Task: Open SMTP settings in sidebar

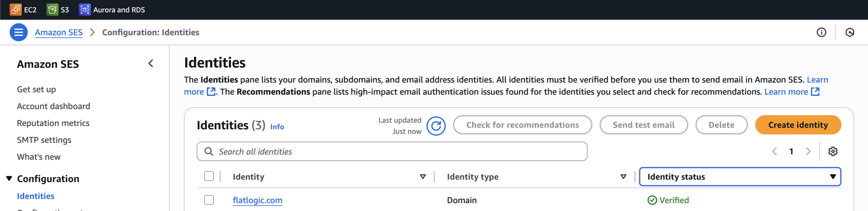Action: [x=44, y=140]
